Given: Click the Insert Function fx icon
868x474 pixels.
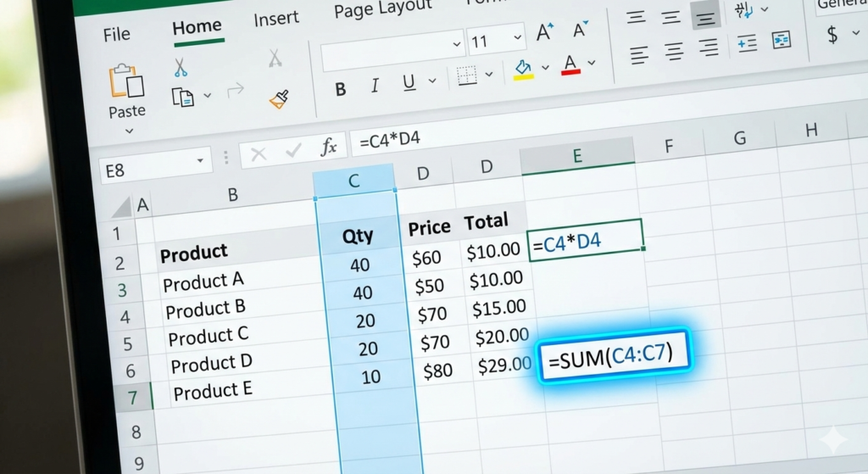Looking at the screenshot, I should [x=328, y=148].
